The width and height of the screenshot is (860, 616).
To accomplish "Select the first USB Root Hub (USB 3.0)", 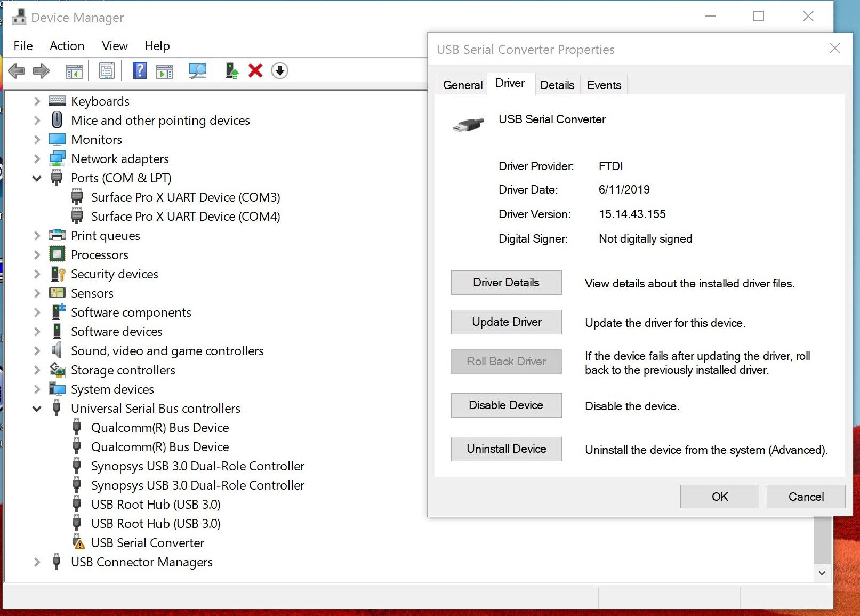I will (x=156, y=505).
